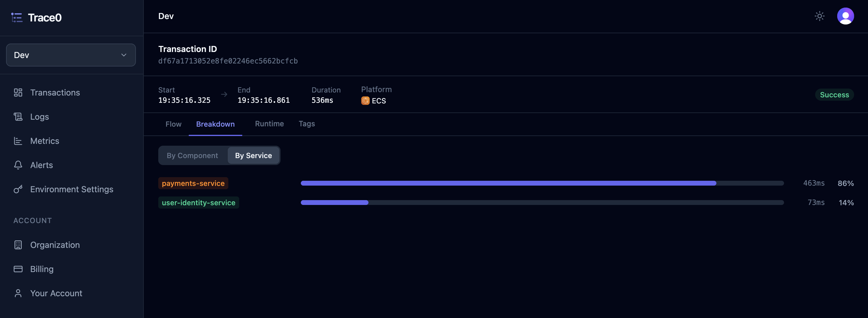The image size is (868, 318).
Task: Click the Metrics chart icon
Action: point(18,141)
